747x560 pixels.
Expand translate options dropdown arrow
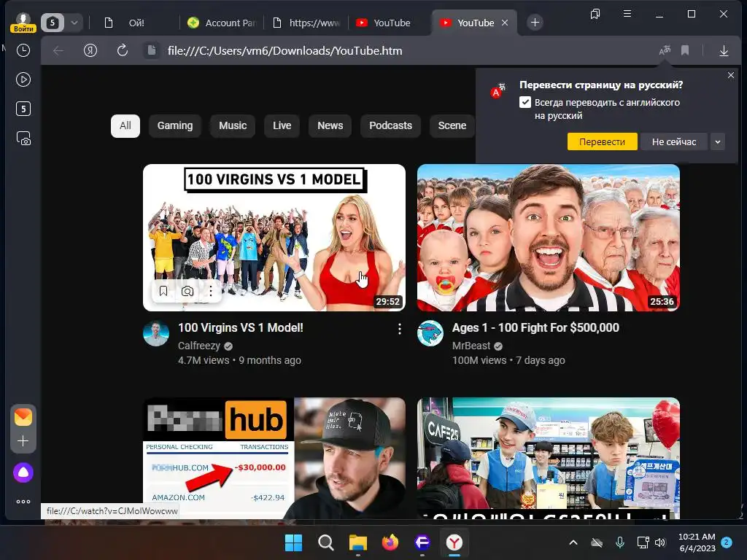(x=718, y=142)
